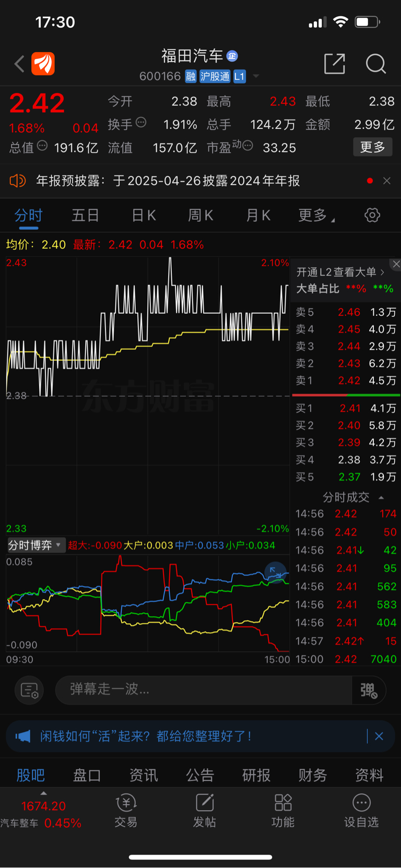Switch to the 盘口 tab
The width and height of the screenshot is (401, 868).
point(87,775)
